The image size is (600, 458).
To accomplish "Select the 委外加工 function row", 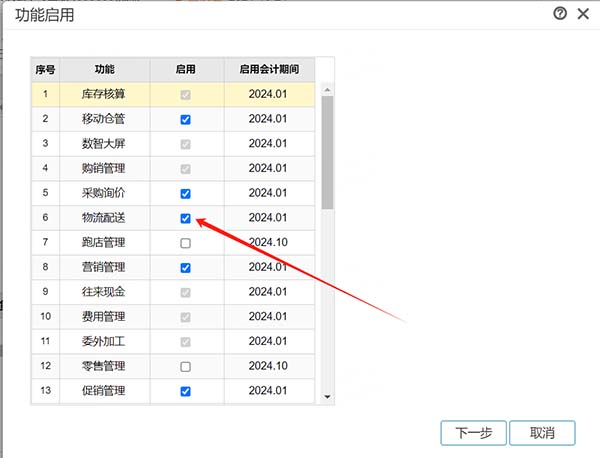I will point(104,341).
